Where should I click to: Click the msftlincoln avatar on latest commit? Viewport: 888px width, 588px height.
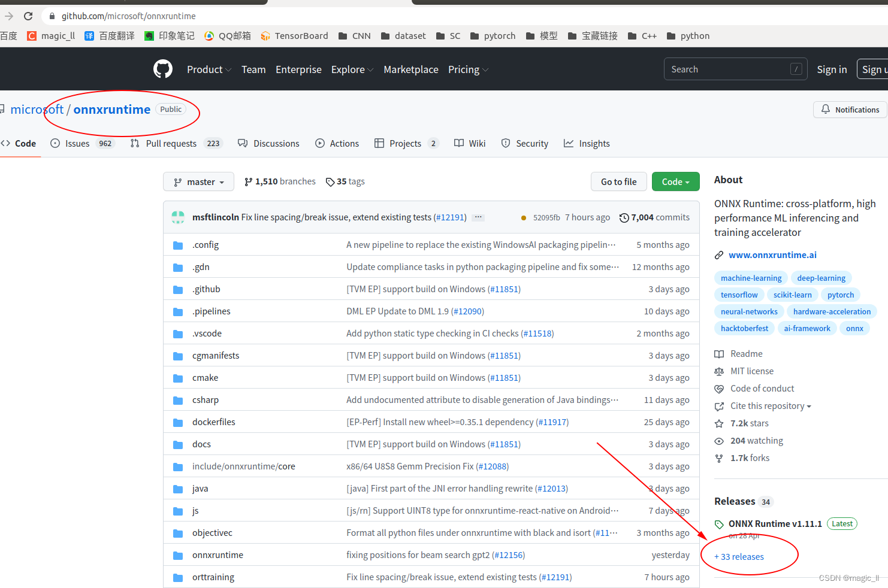(178, 217)
